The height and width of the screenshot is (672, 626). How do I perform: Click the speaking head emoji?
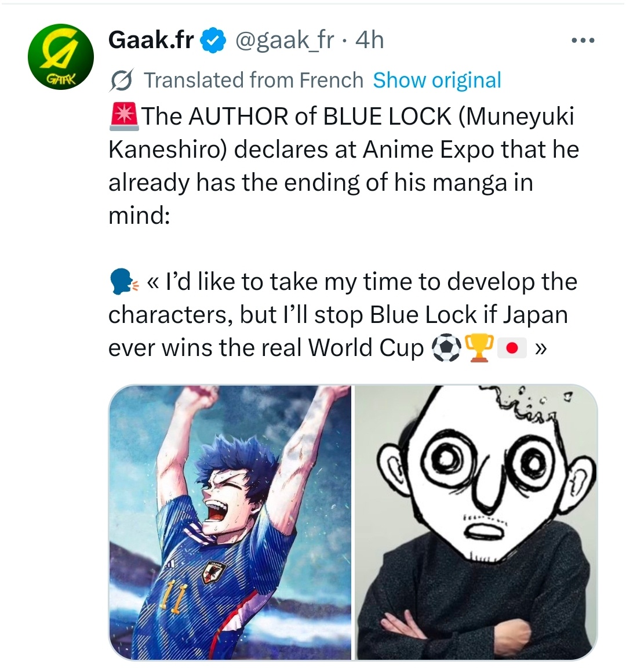coord(124,282)
